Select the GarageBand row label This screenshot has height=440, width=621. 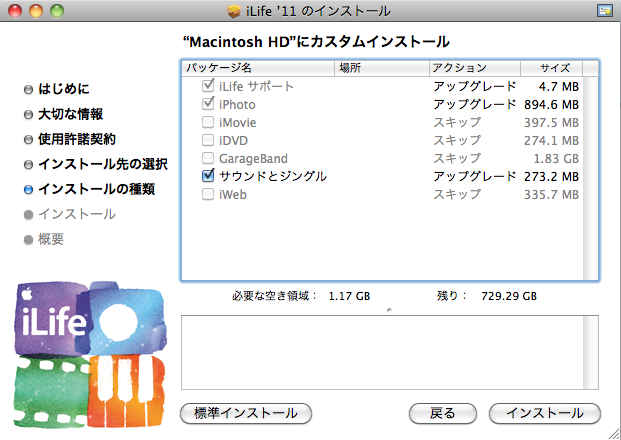(253, 158)
